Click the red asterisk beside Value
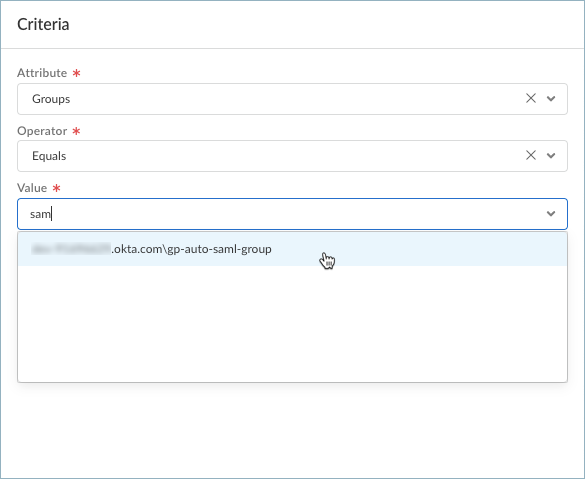This screenshot has width=585, height=479. 56,188
